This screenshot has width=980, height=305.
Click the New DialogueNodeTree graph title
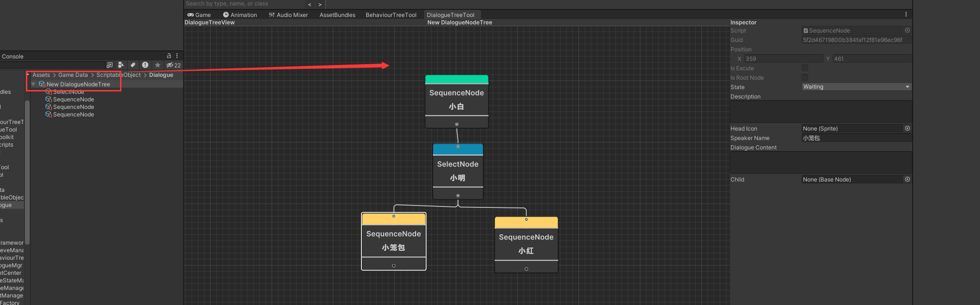460,22
